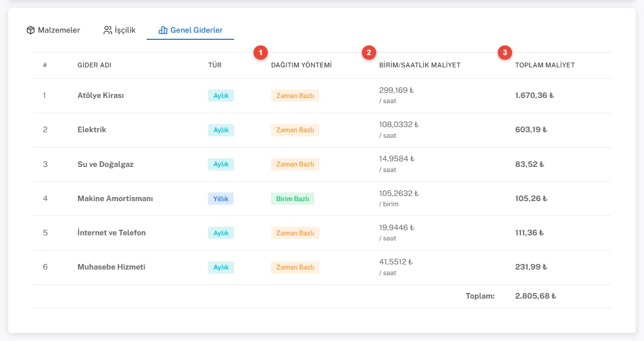The width and height of the screenshot is (644, 341).
Task: Click the hourly cost 14,9584 ₺
Action: click(397, 159)
